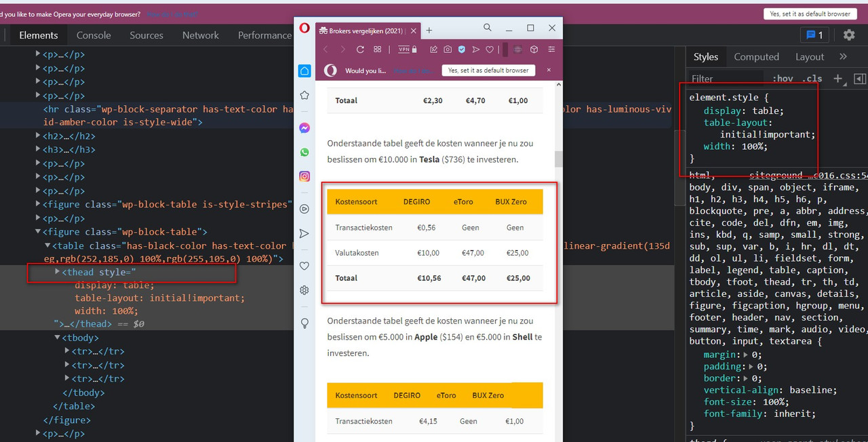
Task: Open Messenger from the Opera sidebar
Action: coord(304,127)
